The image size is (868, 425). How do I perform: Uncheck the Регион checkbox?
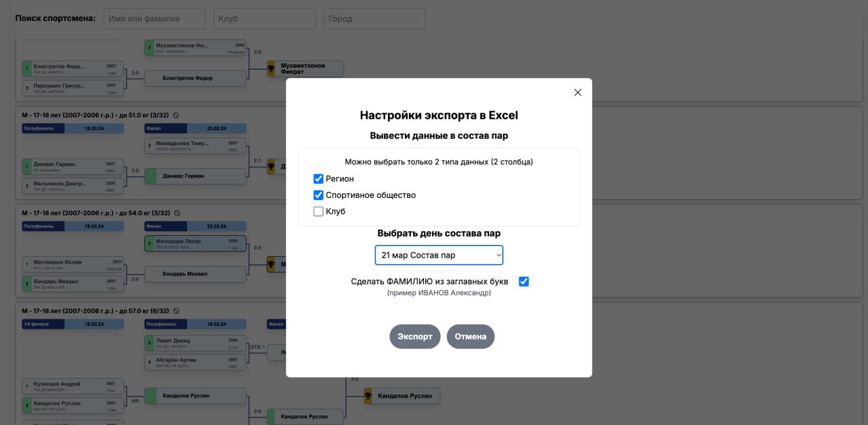point(318,179)
